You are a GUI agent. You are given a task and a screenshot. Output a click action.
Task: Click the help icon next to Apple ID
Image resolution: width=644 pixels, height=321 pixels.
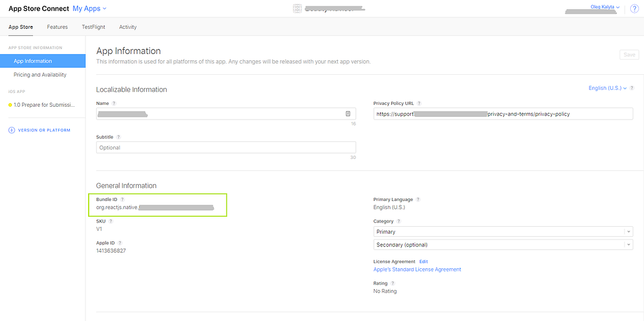[119, 242]
